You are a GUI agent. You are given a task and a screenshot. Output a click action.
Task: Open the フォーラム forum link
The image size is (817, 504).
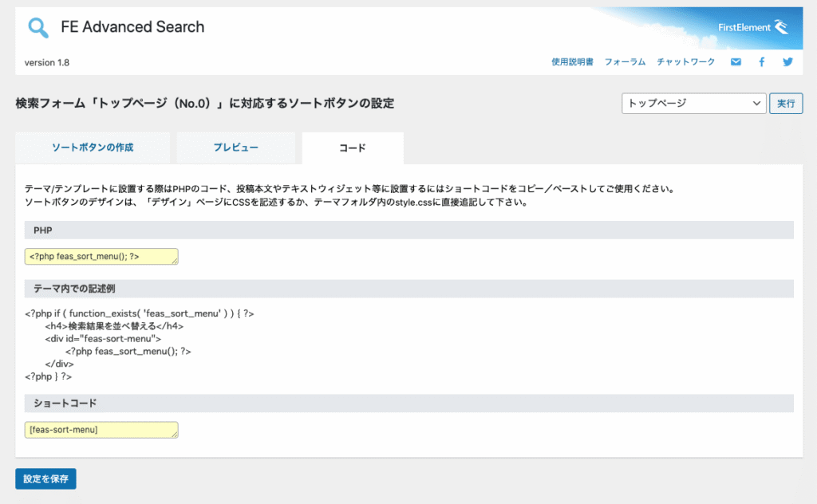click(625, 62)
